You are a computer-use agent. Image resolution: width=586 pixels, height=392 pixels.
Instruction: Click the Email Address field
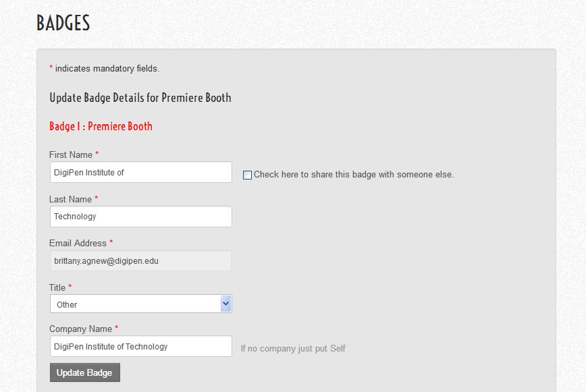140,260
